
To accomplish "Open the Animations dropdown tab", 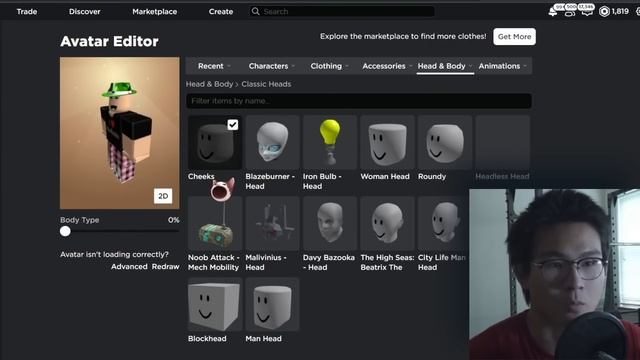I will (502, 66).
